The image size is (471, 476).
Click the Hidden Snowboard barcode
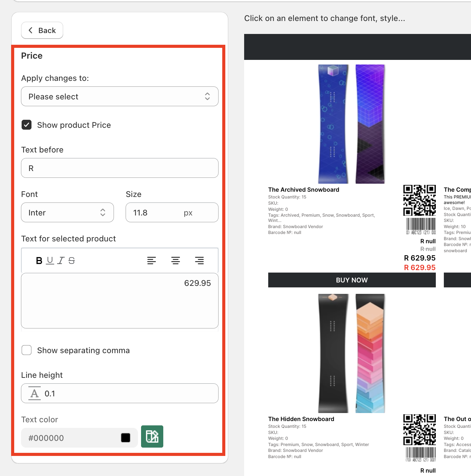421,455
